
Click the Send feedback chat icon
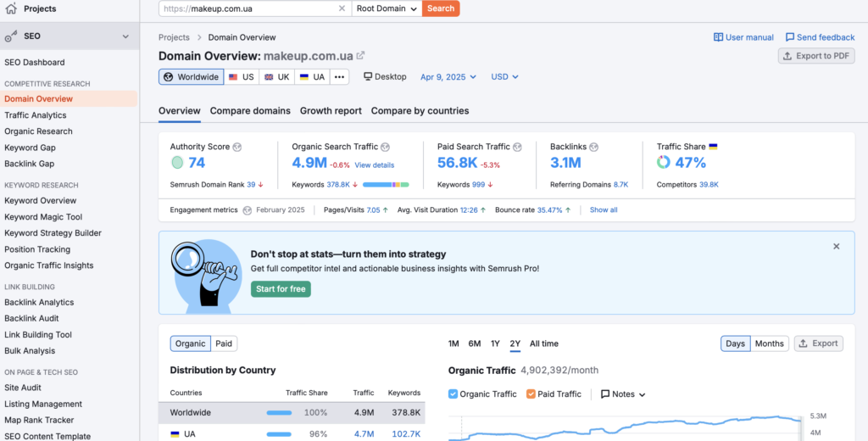click(x=790, y=37)
